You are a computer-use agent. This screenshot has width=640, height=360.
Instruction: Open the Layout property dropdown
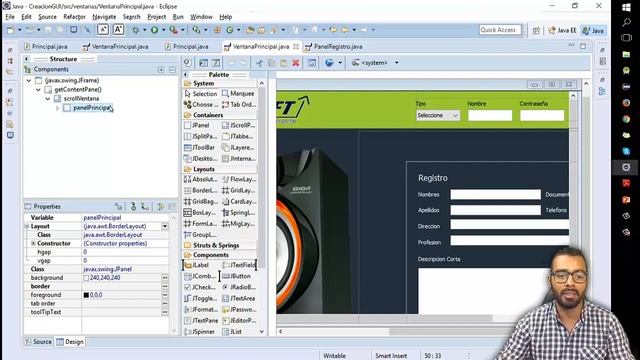tap(165, 226)
